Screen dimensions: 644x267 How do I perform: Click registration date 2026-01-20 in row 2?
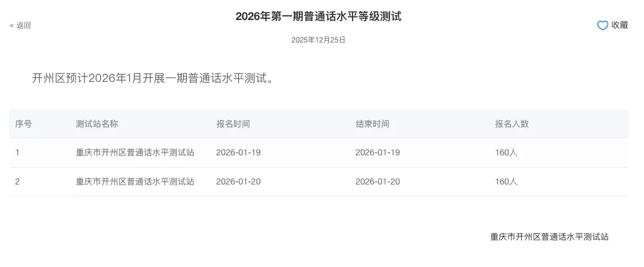point(238,181)
